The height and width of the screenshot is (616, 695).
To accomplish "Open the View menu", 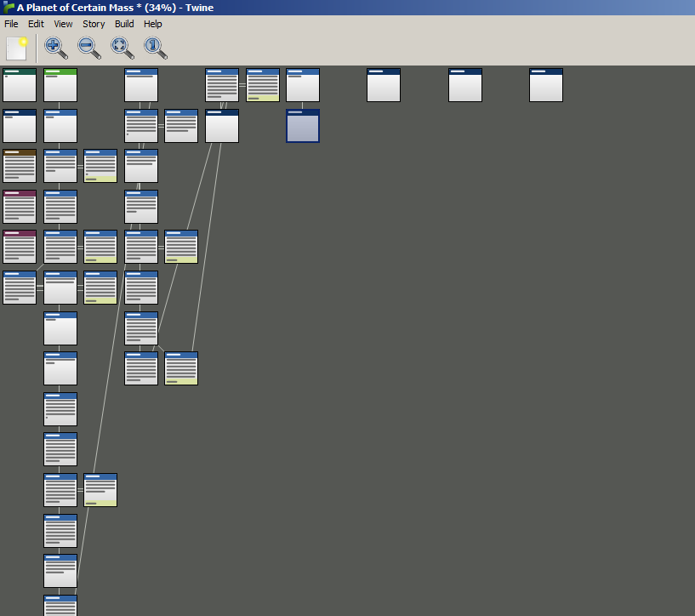I will tap(63, 24).
